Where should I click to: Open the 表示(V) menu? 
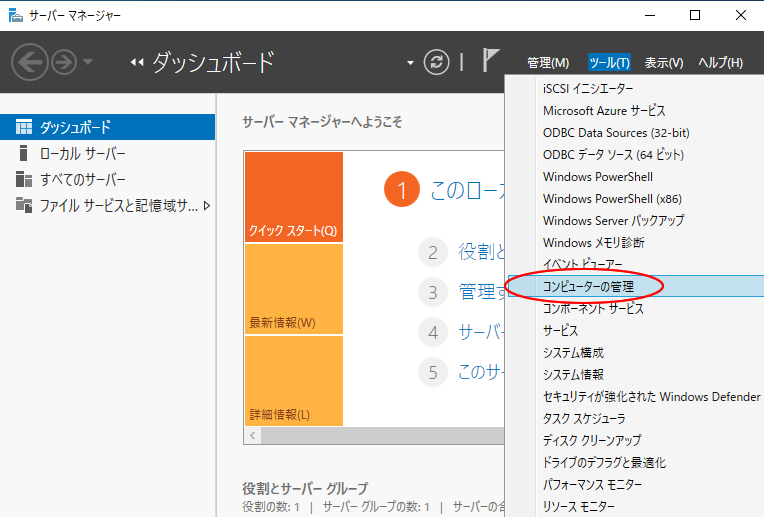(664, 62)
